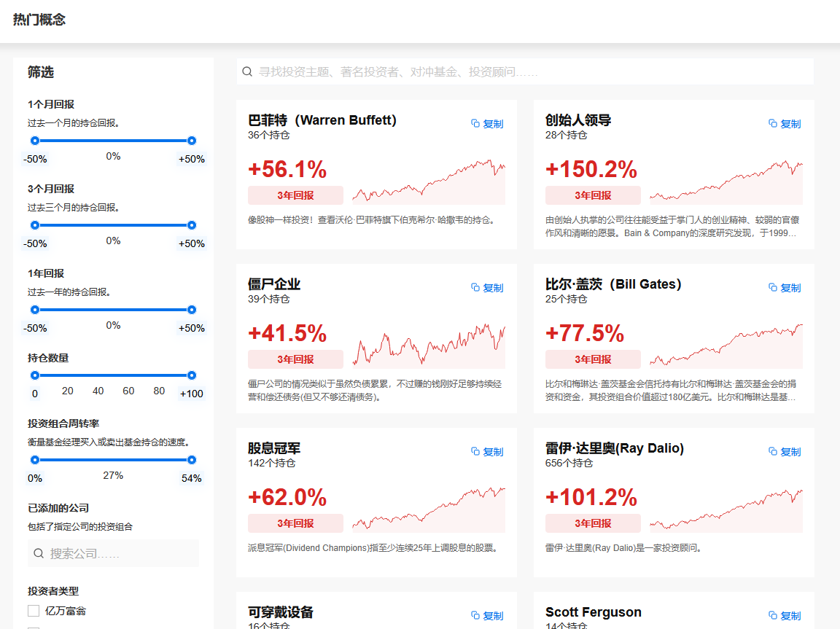The width and height of the screenshot is (840, 629).
Task: Click the 创始人领导 performance chart
Action: coord(726,181)
